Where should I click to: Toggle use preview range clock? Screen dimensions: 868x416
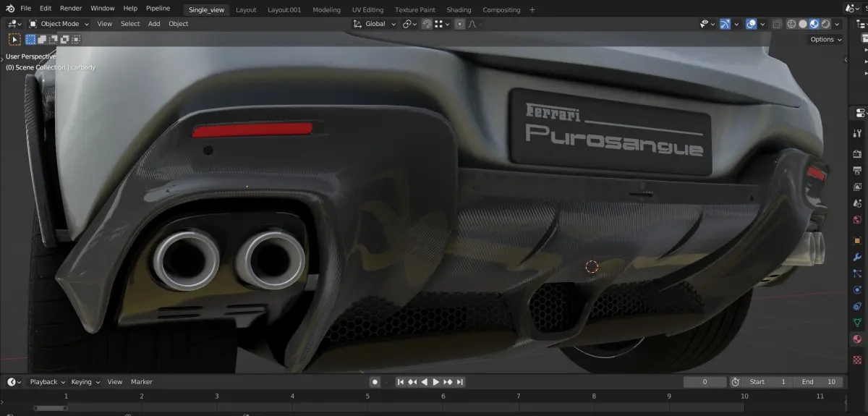[736, 382]
